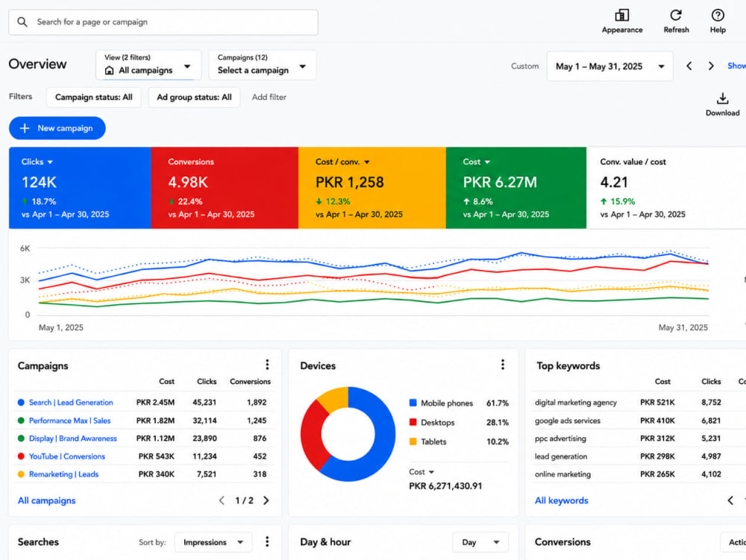Open the Help icon
Image resolution: width=746 pixels, height=560 pixels.
pyautogui.click(x=718, y=15)
